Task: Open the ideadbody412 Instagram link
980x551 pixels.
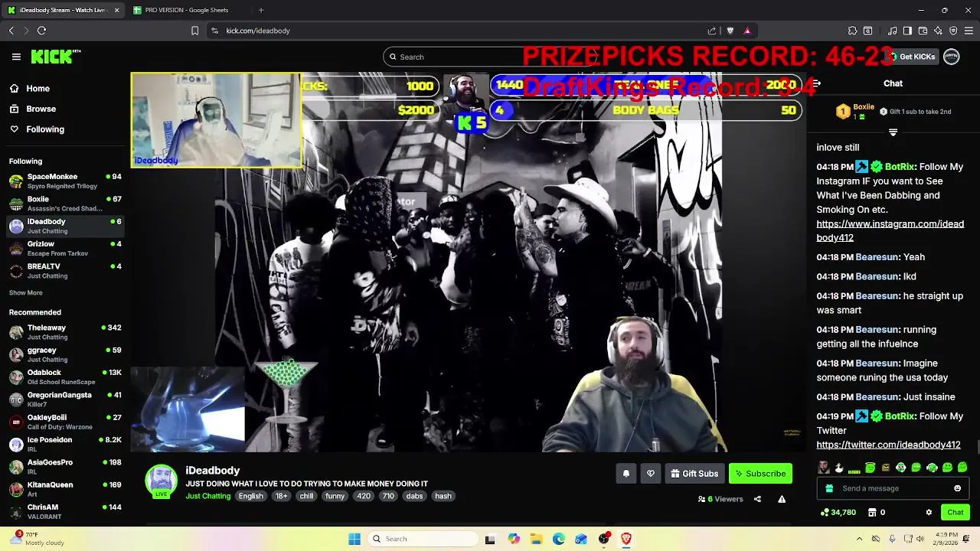Action: pos(890,231)
